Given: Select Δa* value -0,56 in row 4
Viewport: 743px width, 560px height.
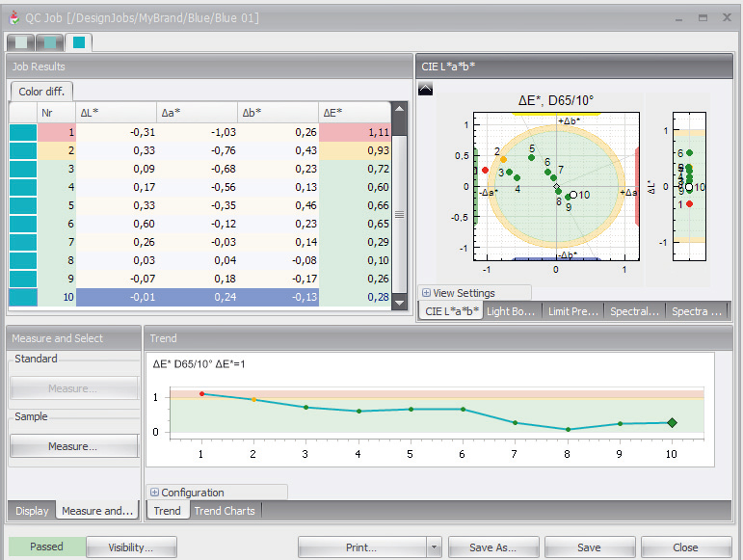Looking at the screenshot, I should [x=198, y=187].
